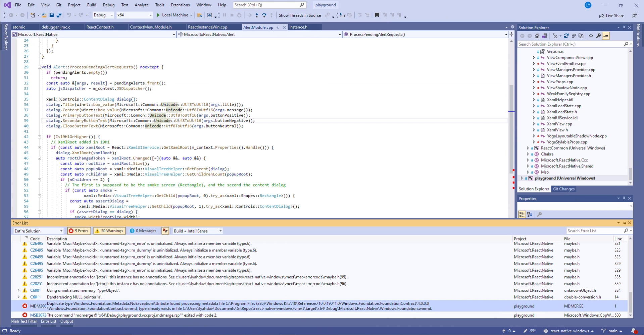Toggle Preview Selected Items in Solution Explorer

tap(606, 36)
